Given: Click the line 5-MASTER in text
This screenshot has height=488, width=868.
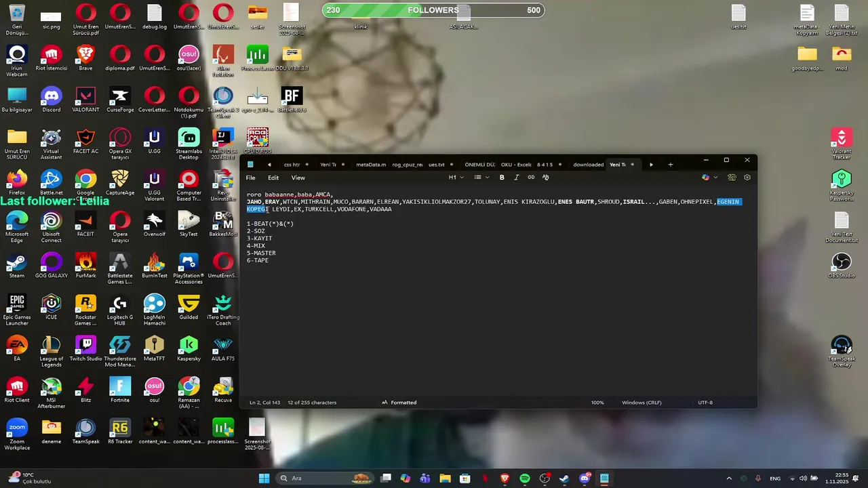Looking at the screenshot, I should click(261, 253).
